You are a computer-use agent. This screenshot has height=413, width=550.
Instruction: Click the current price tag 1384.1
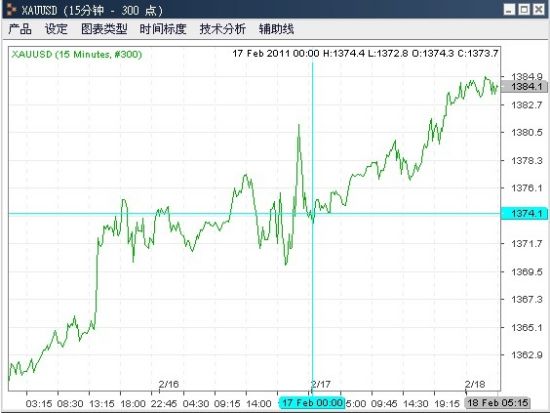click(524, 87)
